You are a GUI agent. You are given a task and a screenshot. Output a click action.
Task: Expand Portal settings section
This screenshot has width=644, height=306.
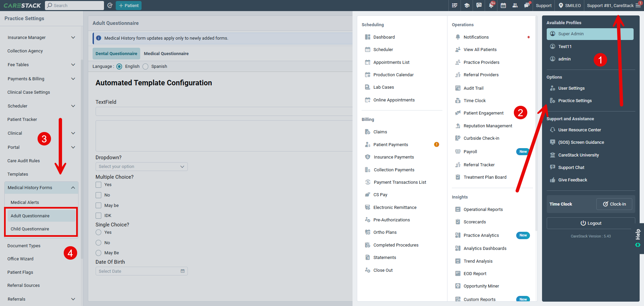(73, 147)
